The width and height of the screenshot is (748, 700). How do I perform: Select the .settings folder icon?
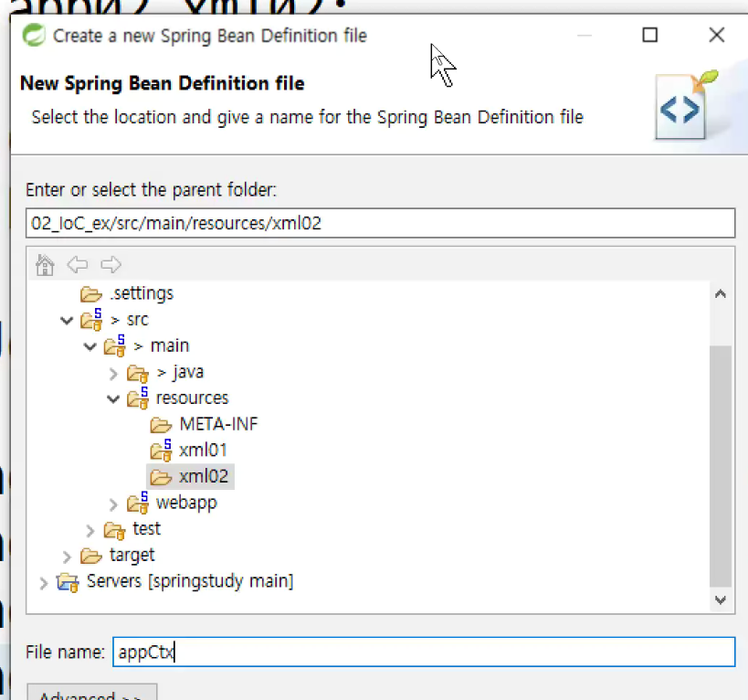(x=90, y=294)
